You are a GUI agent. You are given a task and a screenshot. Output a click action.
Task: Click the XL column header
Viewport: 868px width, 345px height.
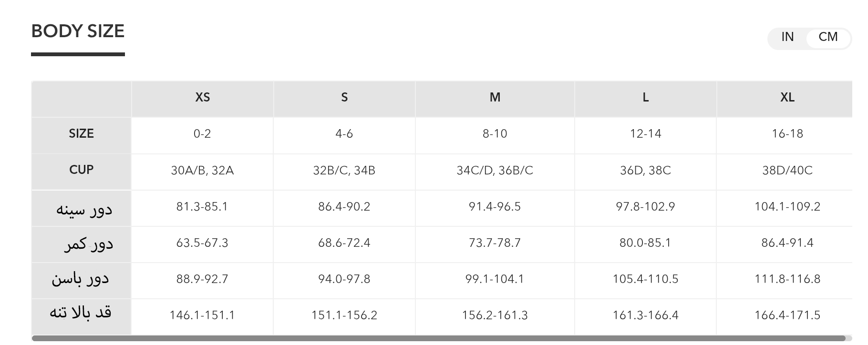(x=787, y=98)
